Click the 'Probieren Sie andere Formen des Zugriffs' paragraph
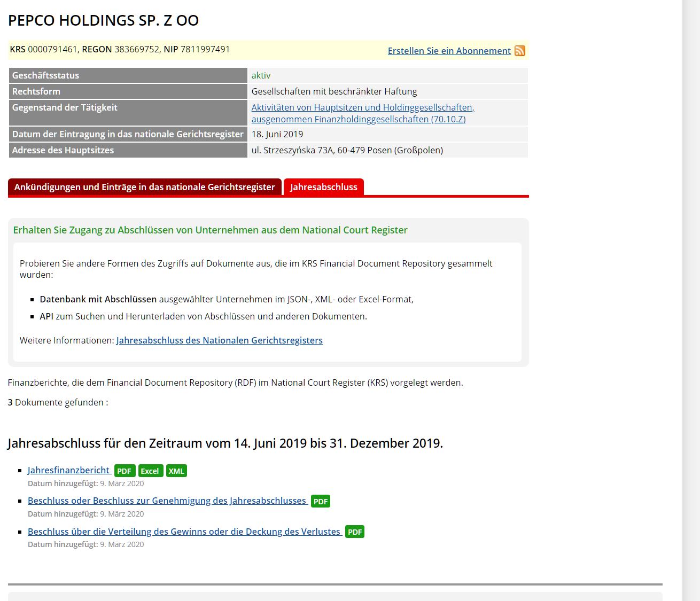Viewport: 700px width, 601px height. 256,269
